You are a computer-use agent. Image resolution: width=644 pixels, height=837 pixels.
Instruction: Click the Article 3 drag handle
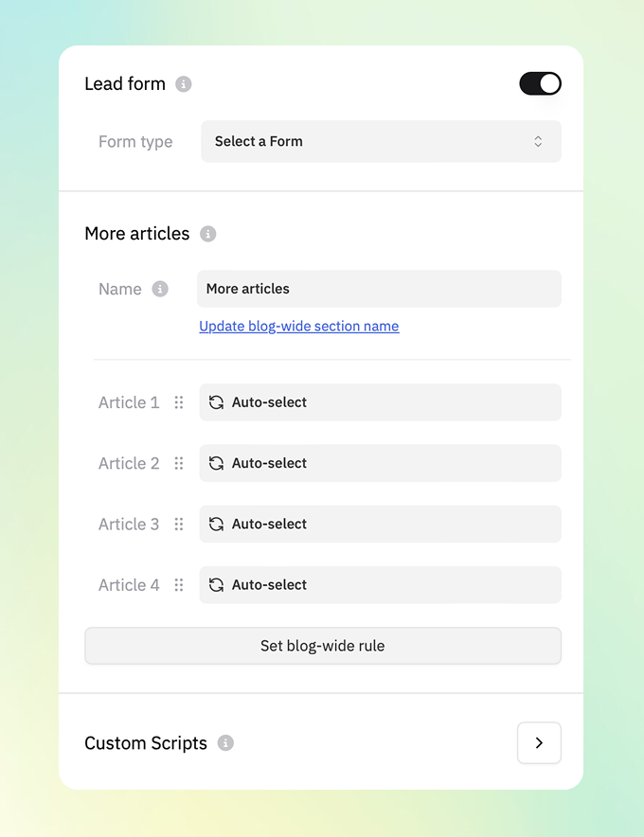(x=179, y=524)
